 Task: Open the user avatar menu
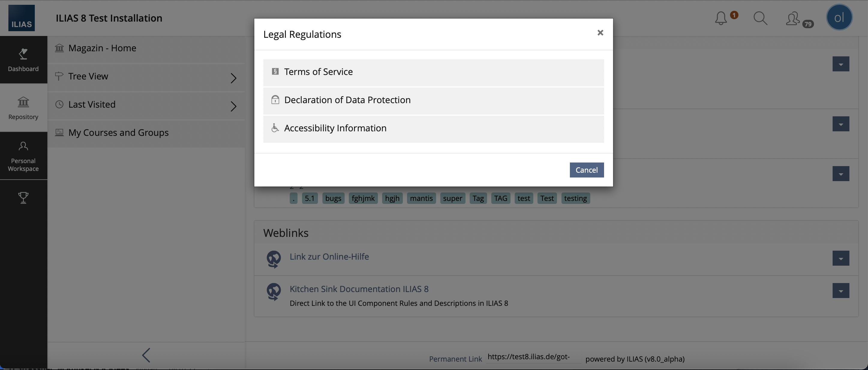[x=839, y=17]
